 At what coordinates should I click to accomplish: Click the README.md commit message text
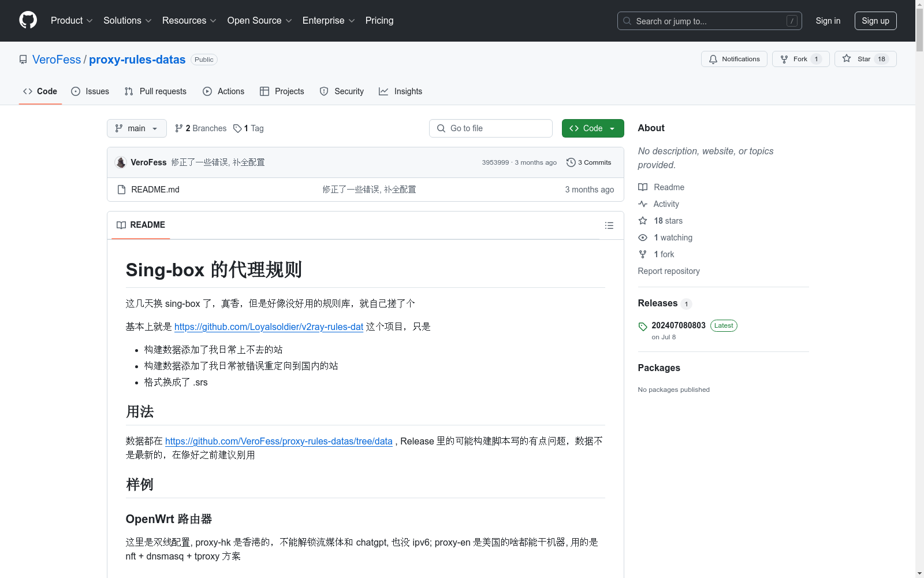click(x=369, y=190)
